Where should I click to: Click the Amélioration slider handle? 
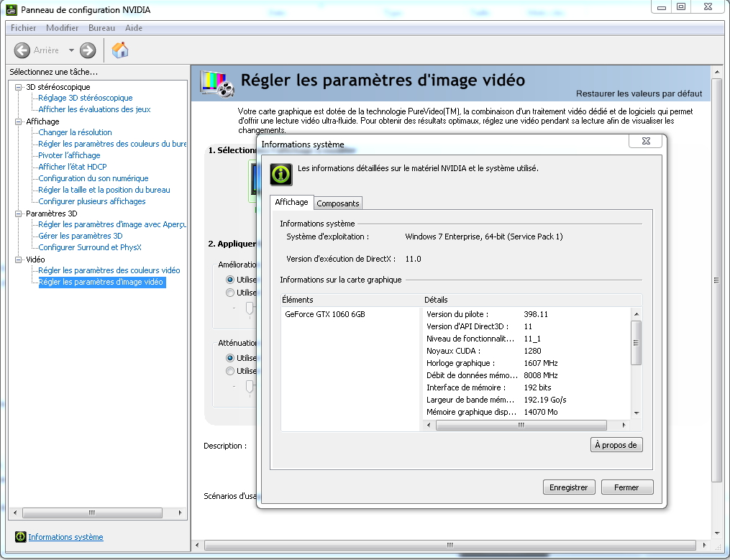pos(250,308)
